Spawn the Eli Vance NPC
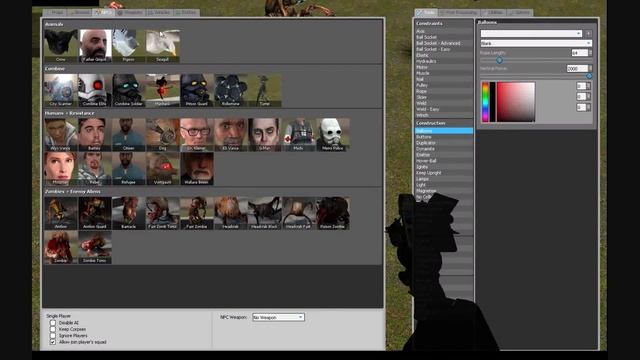 (x=231, y=135)
